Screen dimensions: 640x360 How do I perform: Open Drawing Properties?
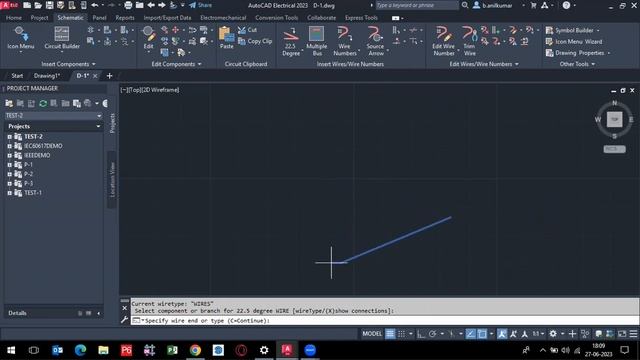tap(575, 53)
